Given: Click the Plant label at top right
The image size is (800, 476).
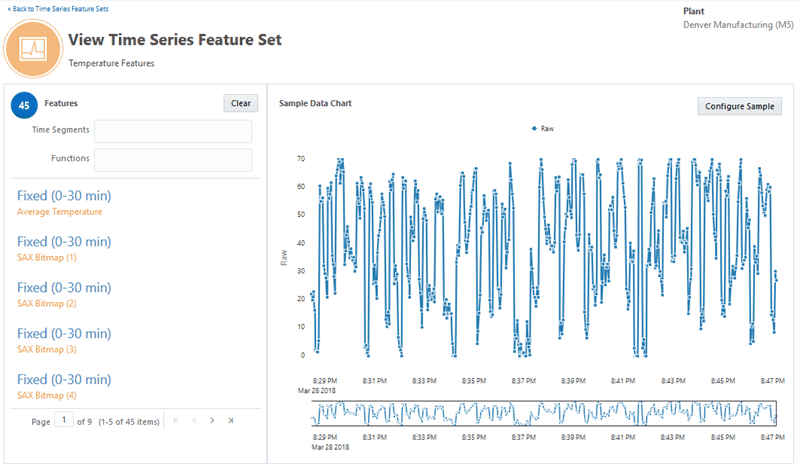Looking at the screenshot, I should point(693,11).
